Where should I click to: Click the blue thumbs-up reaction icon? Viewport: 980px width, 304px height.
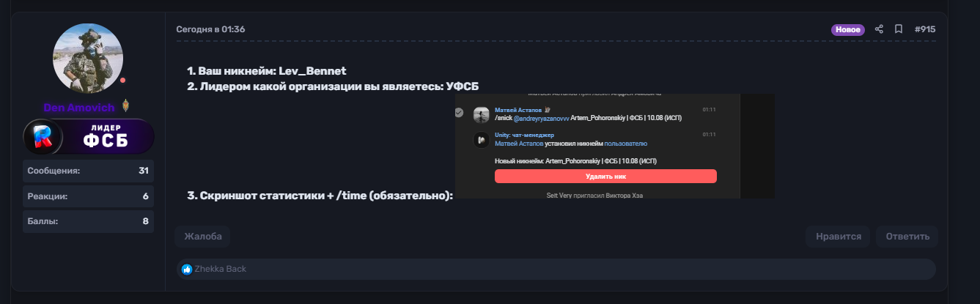[x=187, y=270]
